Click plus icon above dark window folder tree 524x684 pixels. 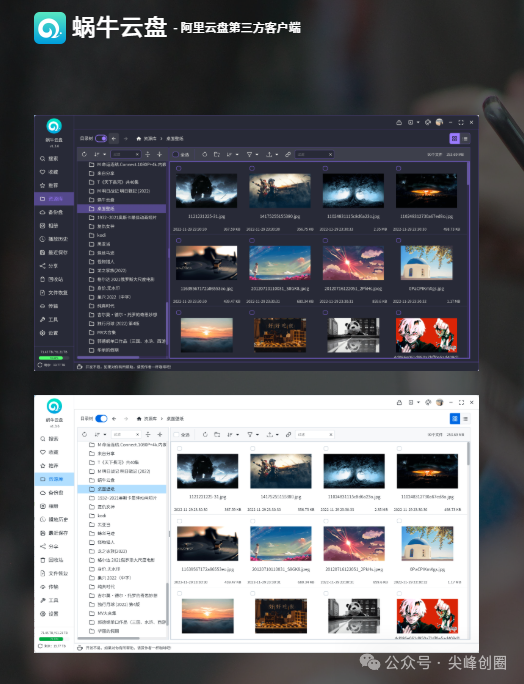(x=160, y=154)
